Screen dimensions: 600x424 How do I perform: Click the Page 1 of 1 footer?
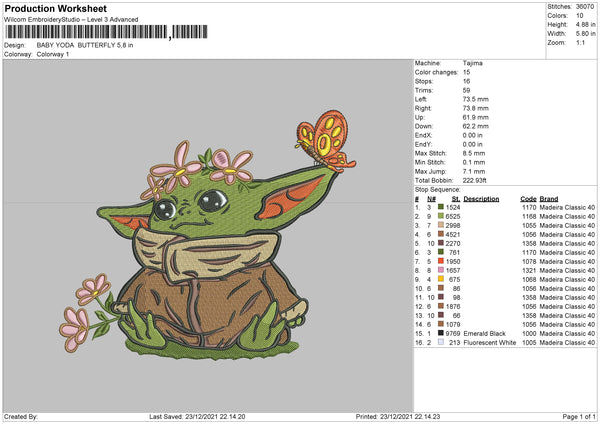(x=579, y=417)
